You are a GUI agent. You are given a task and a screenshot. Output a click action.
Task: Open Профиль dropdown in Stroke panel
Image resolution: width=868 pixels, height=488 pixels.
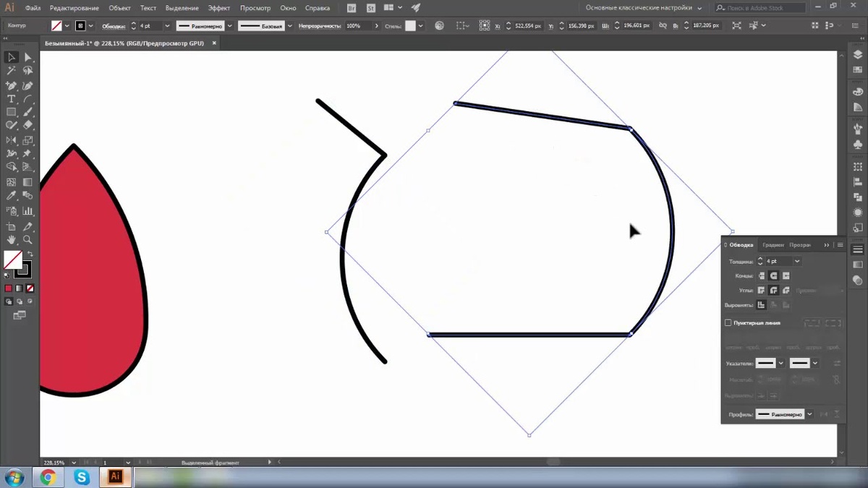click(x=809, y=414)
